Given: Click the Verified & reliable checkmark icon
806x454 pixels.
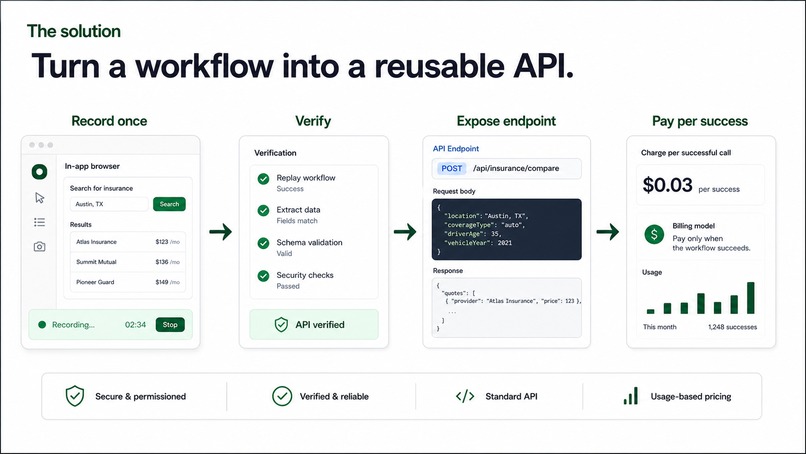Looking at the screenshot, I should coord(282,396).
